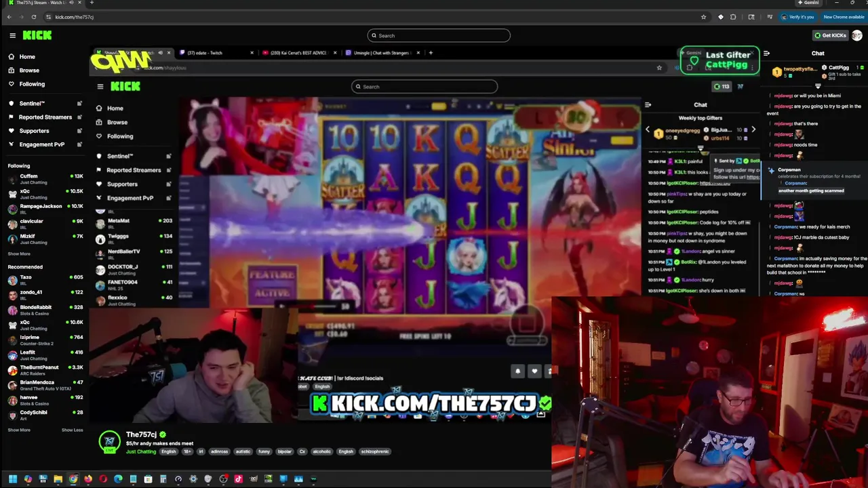
Task: Open Calculator from the taskbar
Action: [x=163, y=479]
